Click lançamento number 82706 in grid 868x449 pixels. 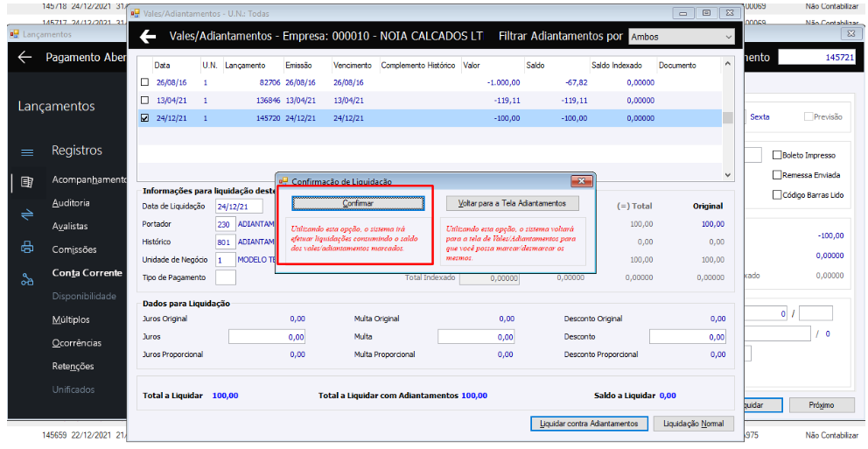click(x=269, y=82)
